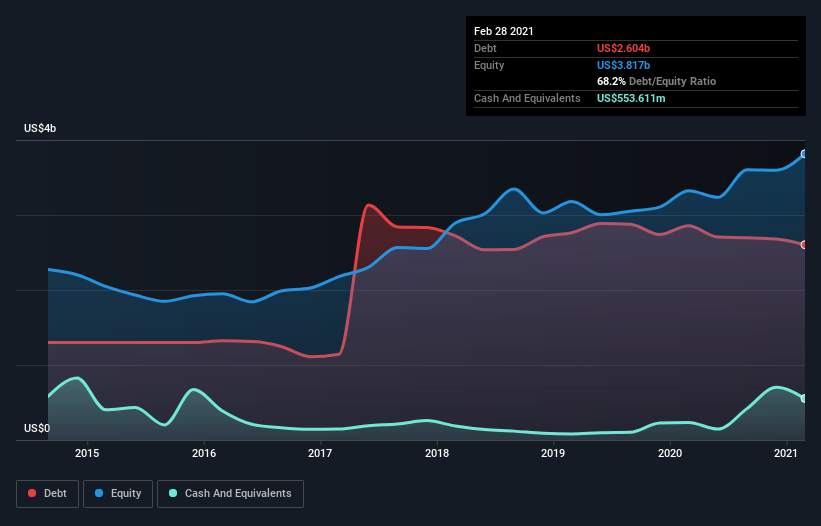Click the 2020 x-axis label

[x=670, y=453]
